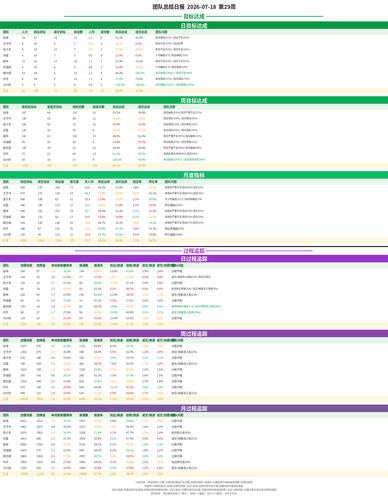Click 团队问题 column header in 日目标达成 table
The height and width of the screenshot is (500, 388).
[161, 32]
